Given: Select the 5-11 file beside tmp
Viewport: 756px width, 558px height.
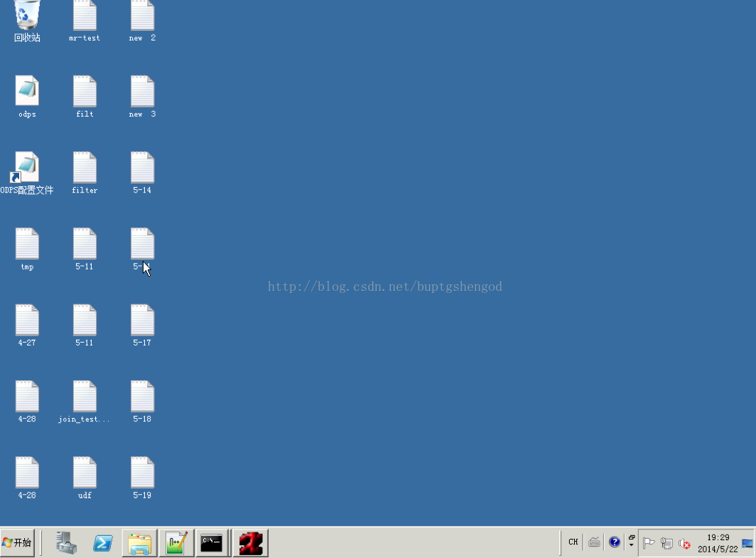Looking at the screenshot, I should pos(85,249).
